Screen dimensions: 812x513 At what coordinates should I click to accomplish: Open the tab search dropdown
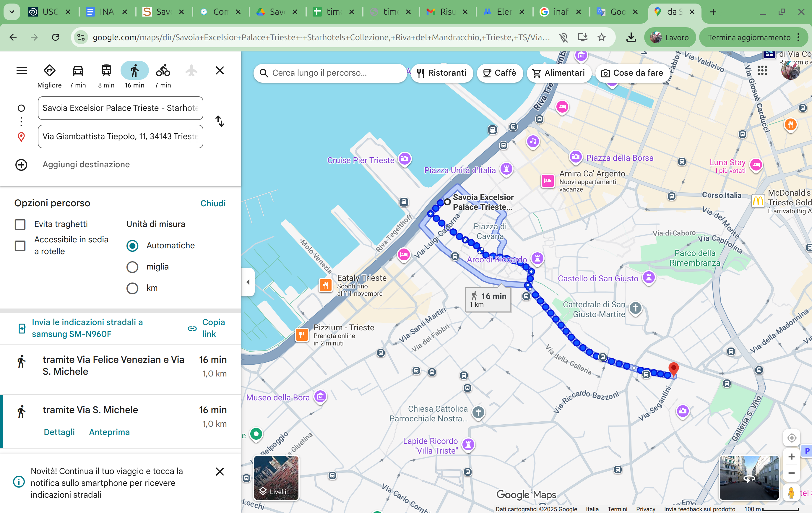point(12,12)
